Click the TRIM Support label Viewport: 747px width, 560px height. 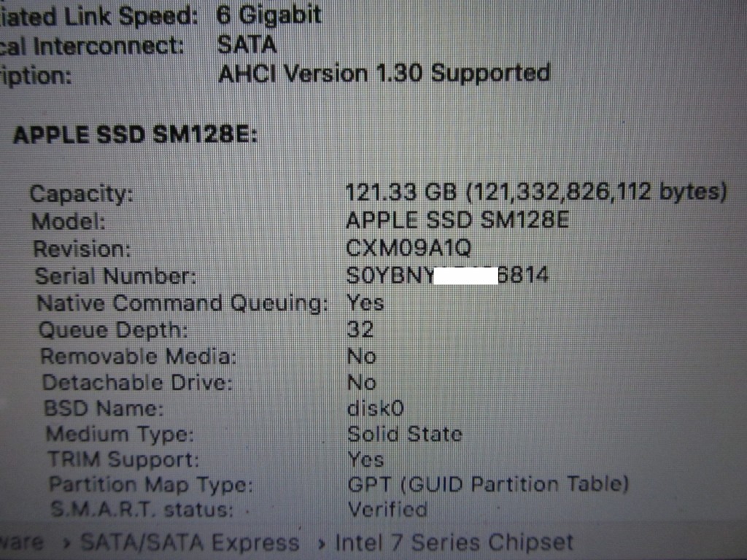[124, 459]
